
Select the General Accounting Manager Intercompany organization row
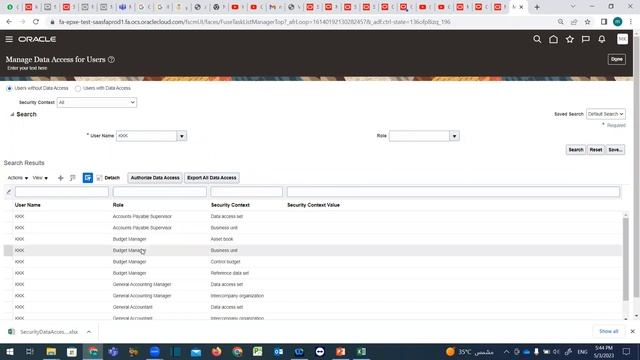(x=313, y=296)
